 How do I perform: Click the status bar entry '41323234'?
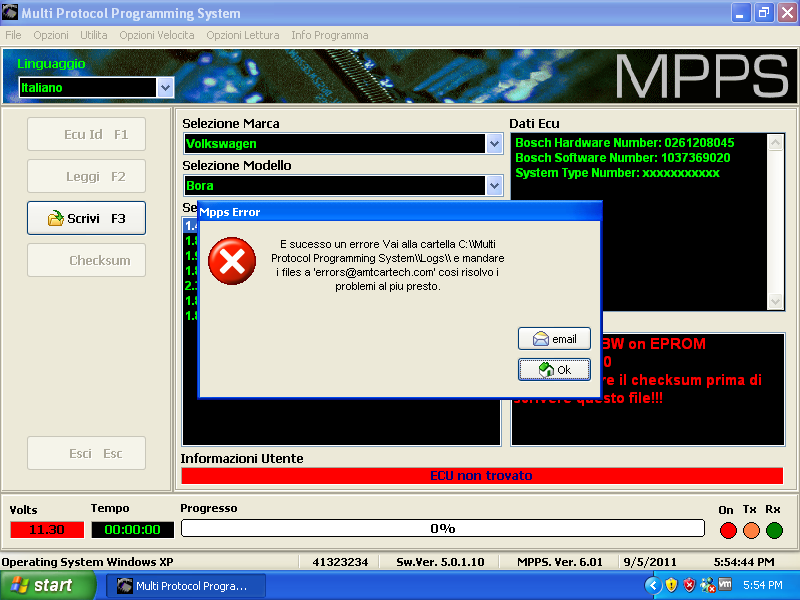pos(340,562)
